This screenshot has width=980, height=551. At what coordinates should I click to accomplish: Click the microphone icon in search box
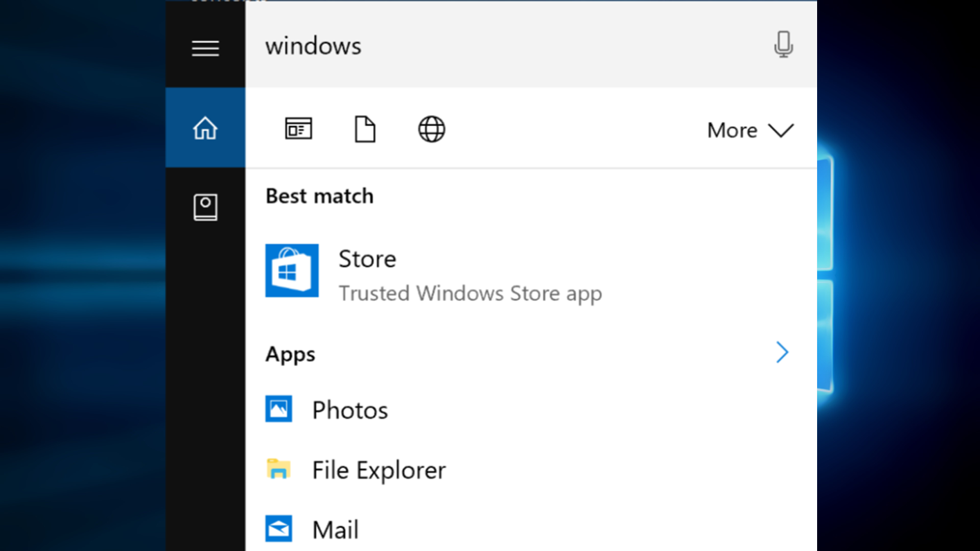[x=783, y=44]
